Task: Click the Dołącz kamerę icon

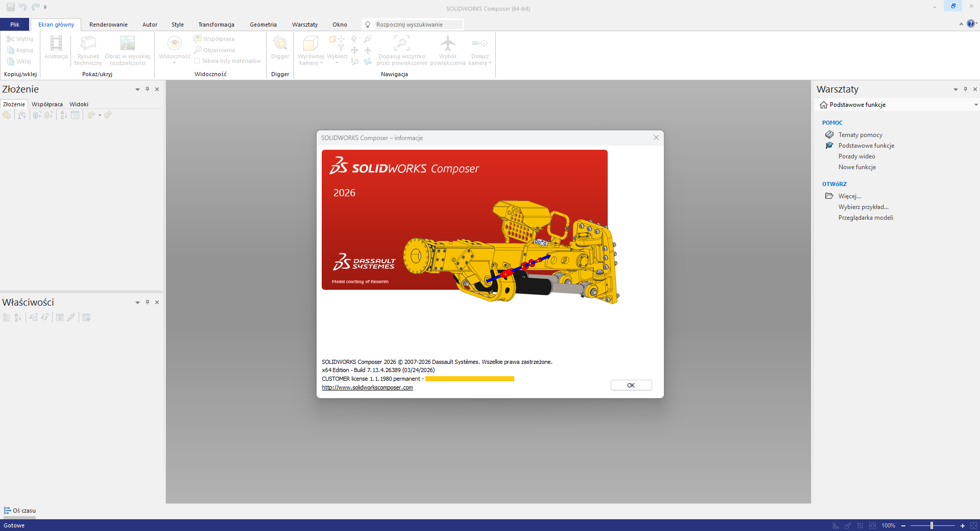Action: [x=480, y=43]
